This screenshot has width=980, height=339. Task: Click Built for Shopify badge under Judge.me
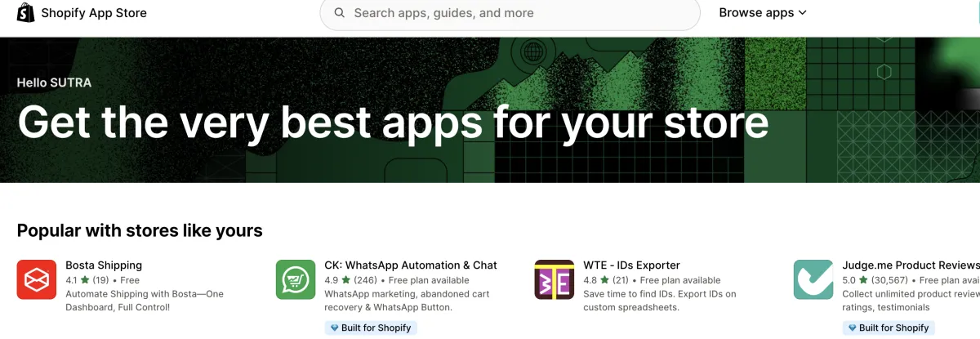pos(889,328)
